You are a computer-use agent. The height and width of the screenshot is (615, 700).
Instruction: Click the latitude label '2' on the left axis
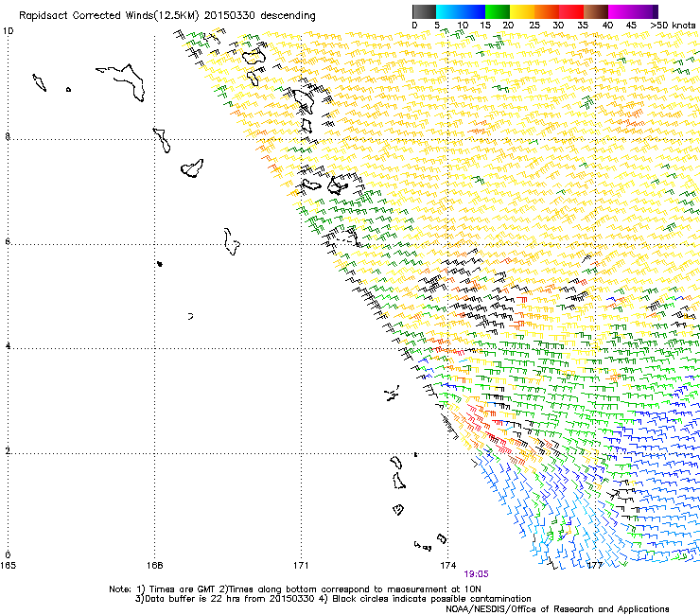[x=8, y=450]
